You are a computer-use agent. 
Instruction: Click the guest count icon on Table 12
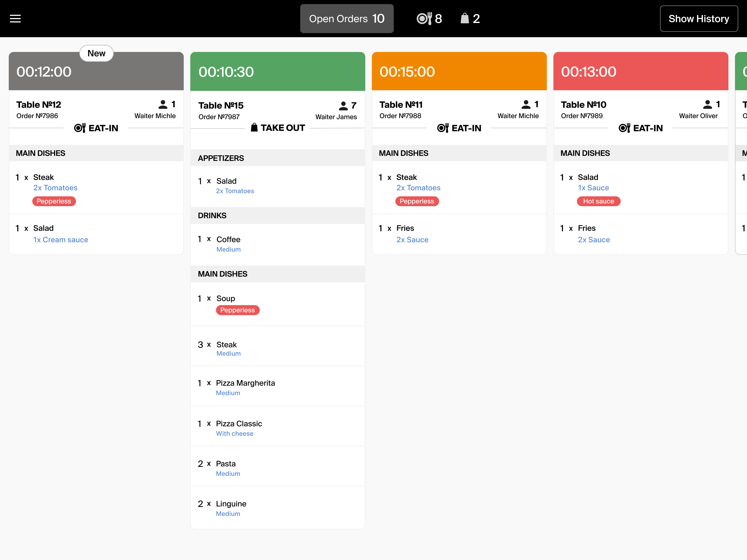(x=163, y=104)
